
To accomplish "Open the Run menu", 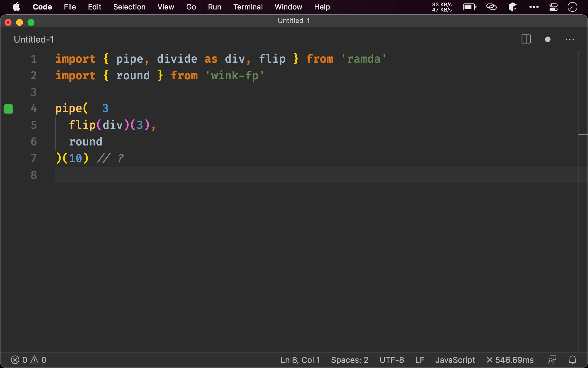I will (214, 7).
